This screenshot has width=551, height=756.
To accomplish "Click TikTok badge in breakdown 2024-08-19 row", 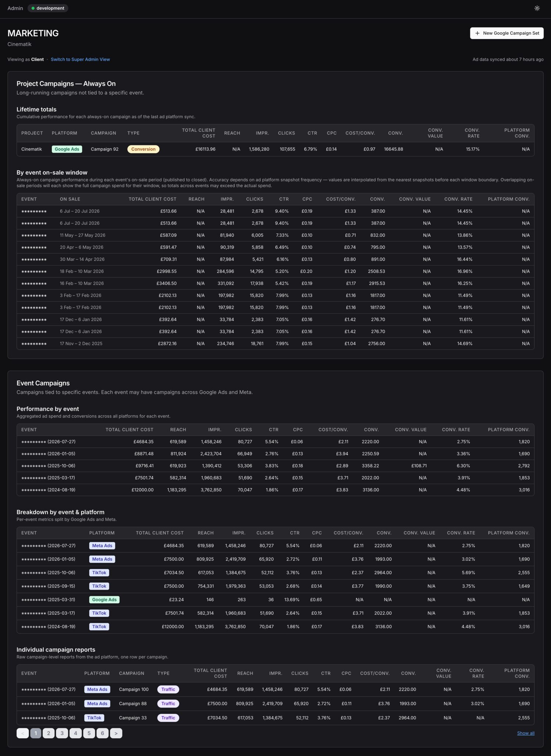I will pyautogui.click(x=99, y=626).
